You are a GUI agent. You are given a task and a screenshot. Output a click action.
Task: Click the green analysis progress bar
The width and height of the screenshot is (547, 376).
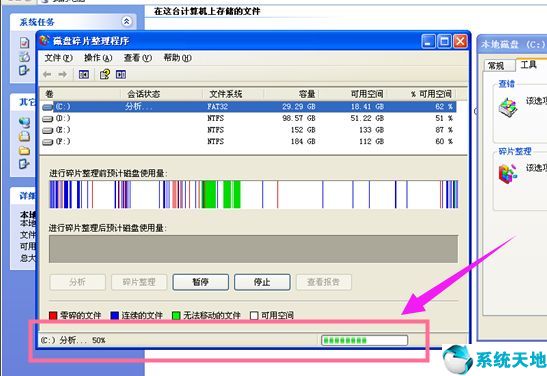[365, 340]
